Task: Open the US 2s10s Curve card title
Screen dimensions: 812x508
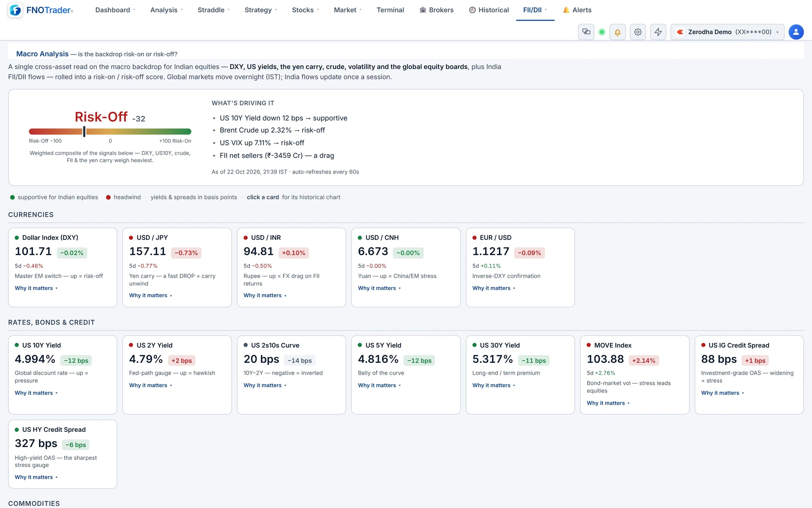Action: [275, 345]
